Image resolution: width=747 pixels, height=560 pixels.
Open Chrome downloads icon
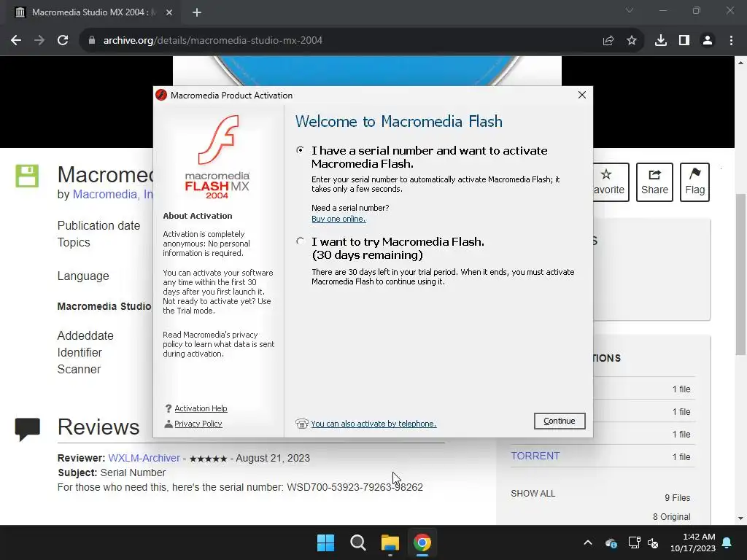point(660,41)
